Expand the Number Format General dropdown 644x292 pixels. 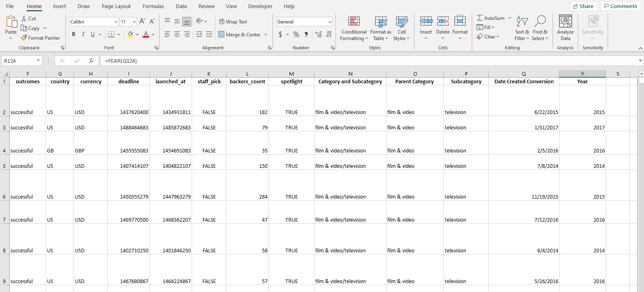(330, 22)
